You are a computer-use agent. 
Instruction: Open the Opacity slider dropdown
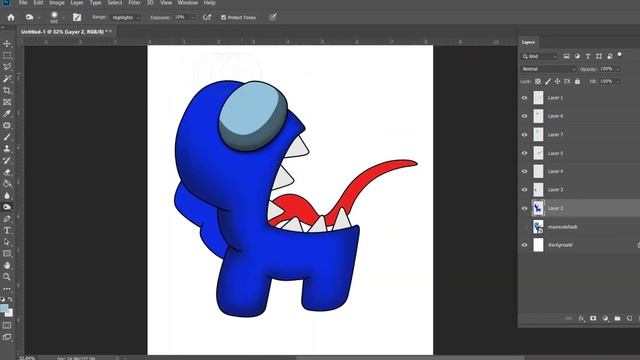click(618, 69)
